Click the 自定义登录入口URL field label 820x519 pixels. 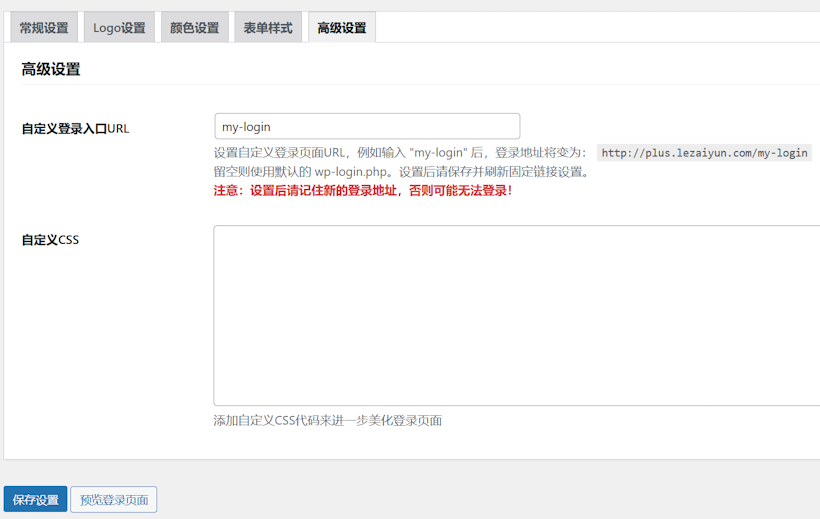pos(75,128)
